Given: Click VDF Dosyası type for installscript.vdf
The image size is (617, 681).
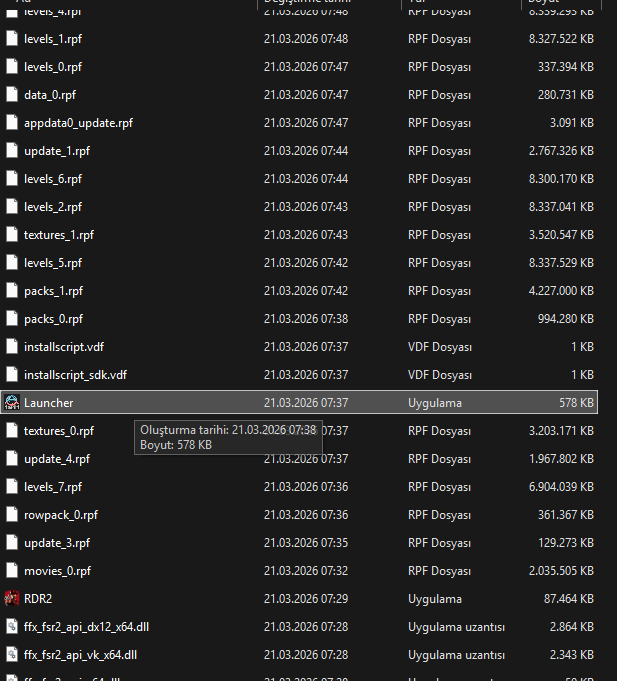Looking at the screenshot, I should [x=440, y=347].
